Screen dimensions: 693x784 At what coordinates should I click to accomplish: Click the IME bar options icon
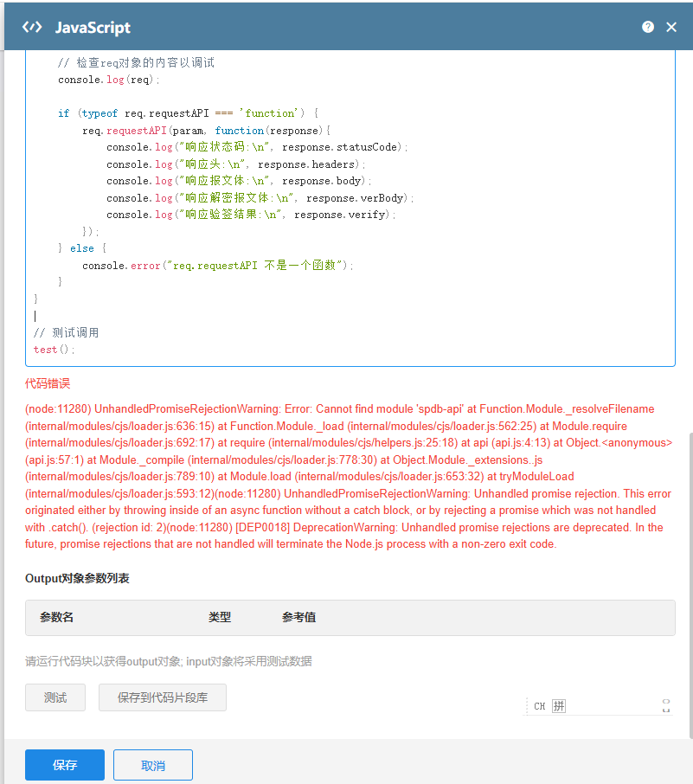[666, 706]
